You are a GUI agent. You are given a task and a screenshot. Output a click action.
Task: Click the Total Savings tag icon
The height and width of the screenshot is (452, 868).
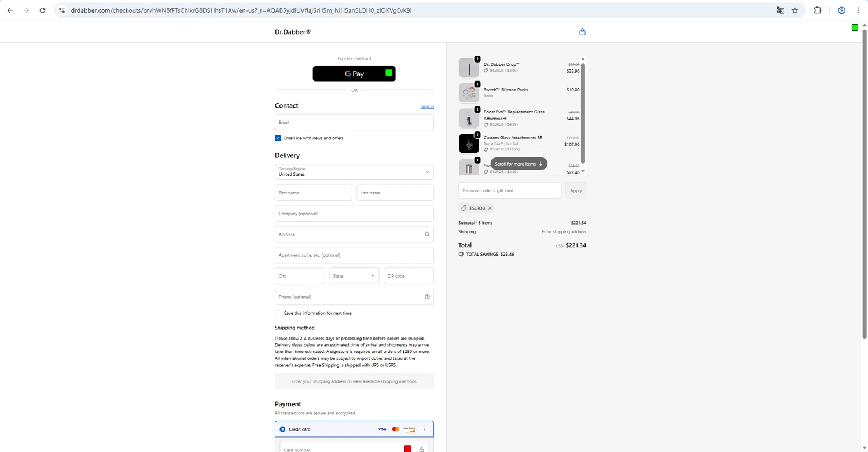[x=461, y=254]
